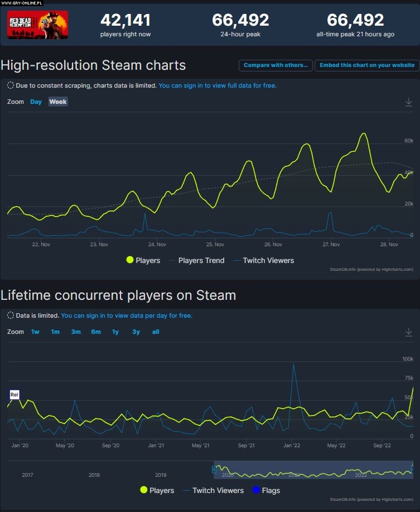Open the lifetime chart download menu icon
The image size is (420, 512).
tap(408, 332)
